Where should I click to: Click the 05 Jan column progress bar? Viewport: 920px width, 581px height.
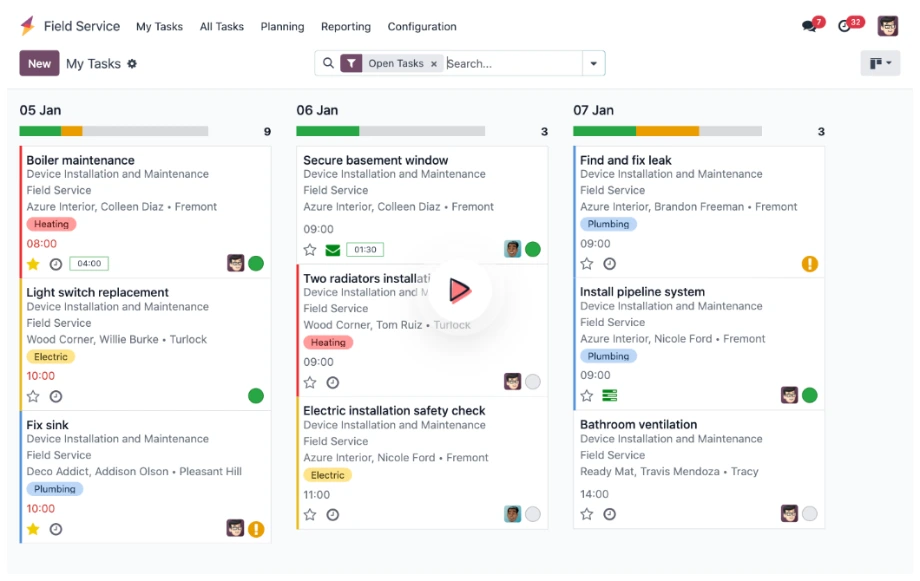pyautogui.click(x=113, y=131)
